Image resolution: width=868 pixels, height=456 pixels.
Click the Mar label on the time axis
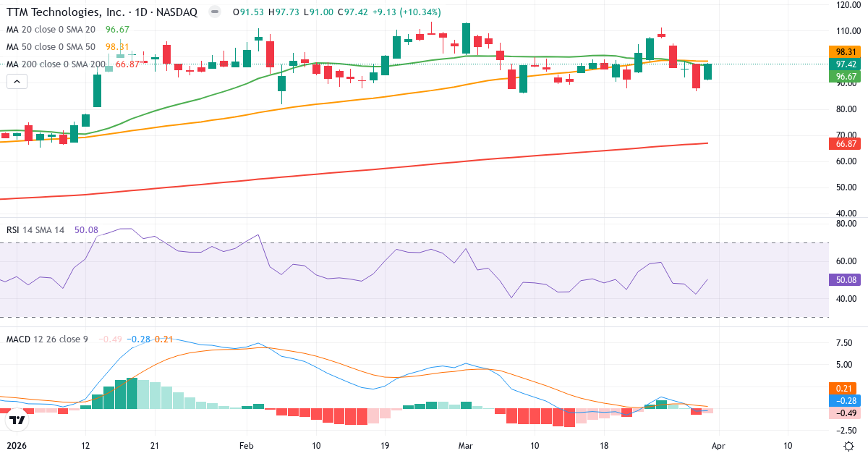(x=467, y=447)
